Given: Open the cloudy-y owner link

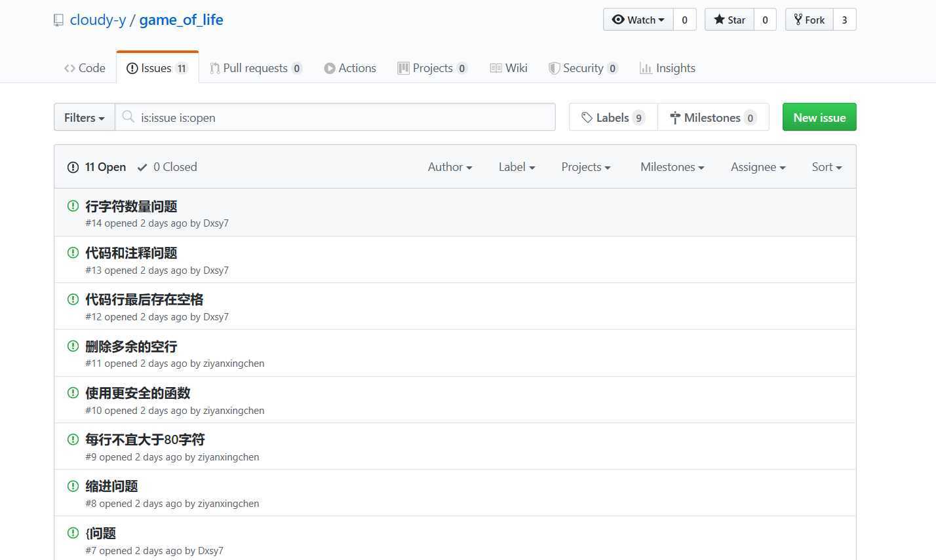Looking at the screenshot, I should (98, 20).
